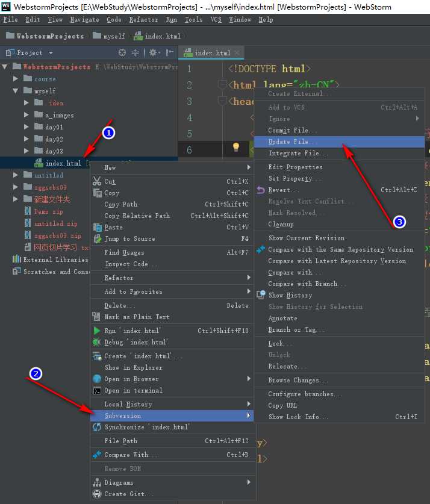Click index.html breadcrumb in navigation bar
The width and height of the screenshot is (430, 504).
coord(157,36)
